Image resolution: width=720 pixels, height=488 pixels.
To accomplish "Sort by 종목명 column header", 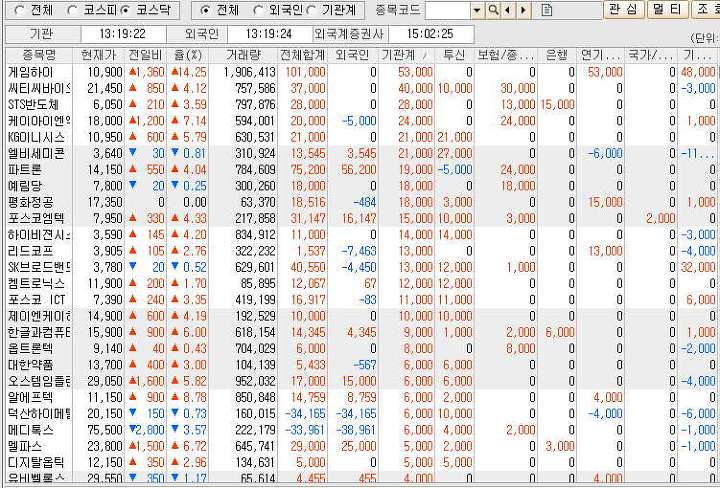I will [x=39, y=55].
